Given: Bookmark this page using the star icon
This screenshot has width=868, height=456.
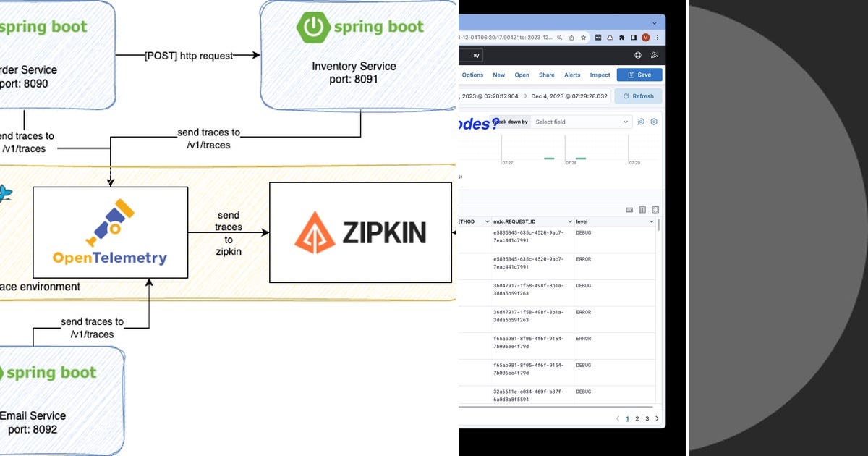Looking at the screenshot, I should (583, 36).
